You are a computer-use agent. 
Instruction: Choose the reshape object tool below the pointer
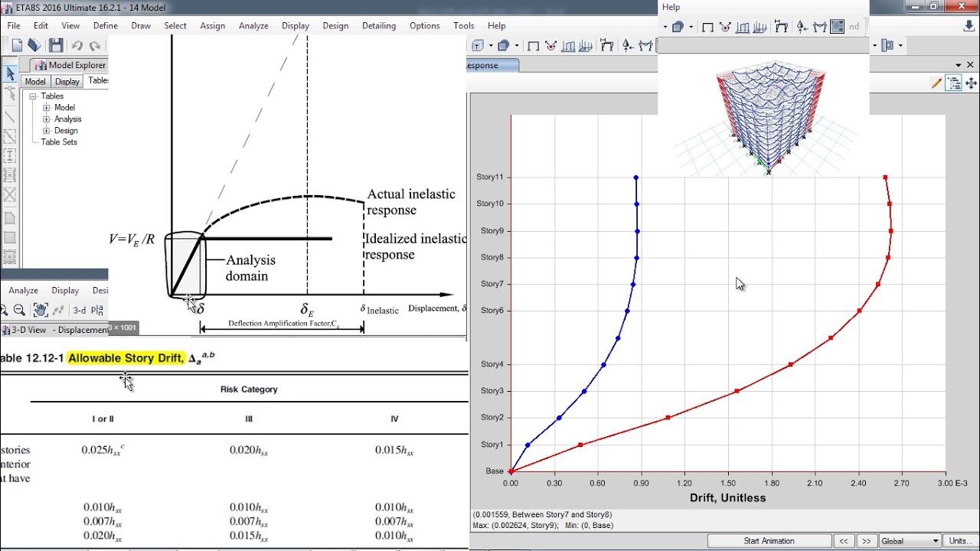[10, 93]
